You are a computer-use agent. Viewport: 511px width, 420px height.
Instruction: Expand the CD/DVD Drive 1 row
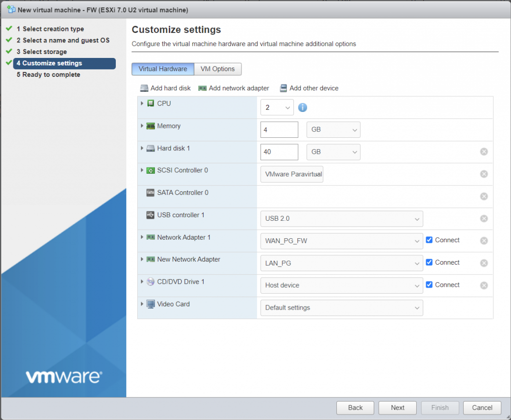coord(142,282)
